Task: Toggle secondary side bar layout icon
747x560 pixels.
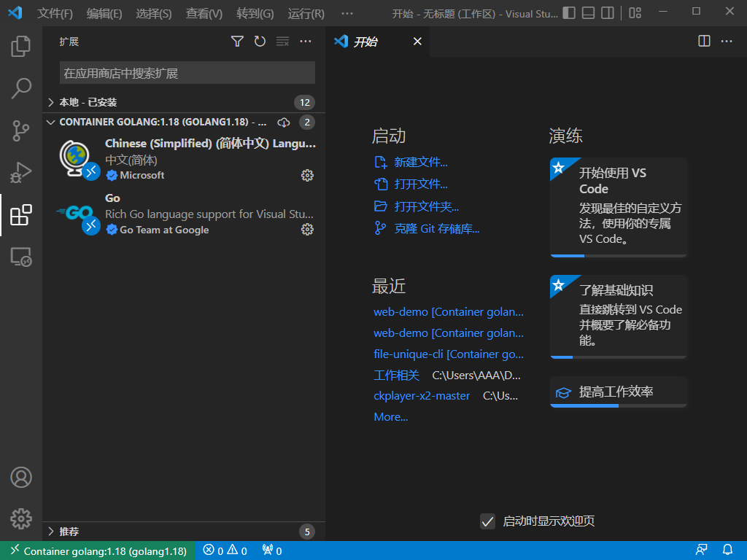Action: [x=608, y=13]
